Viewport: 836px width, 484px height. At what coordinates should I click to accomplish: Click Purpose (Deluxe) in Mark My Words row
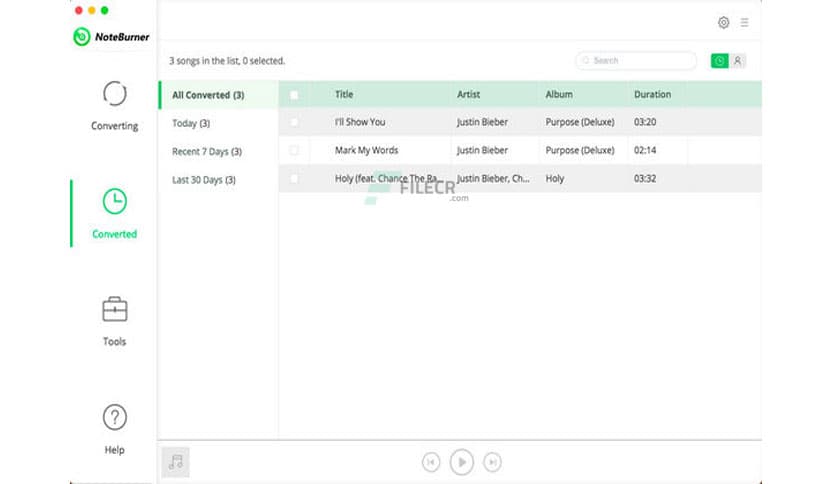coord(580,150)
